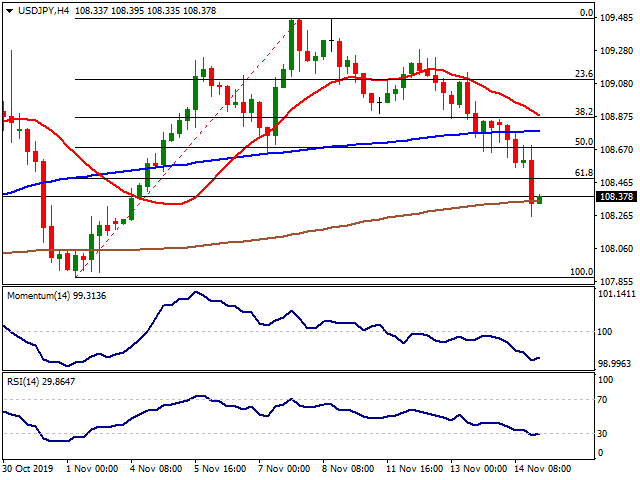Click the latest green candlestick at current price
Screen dimensions: 640x480
coord(540,200)
